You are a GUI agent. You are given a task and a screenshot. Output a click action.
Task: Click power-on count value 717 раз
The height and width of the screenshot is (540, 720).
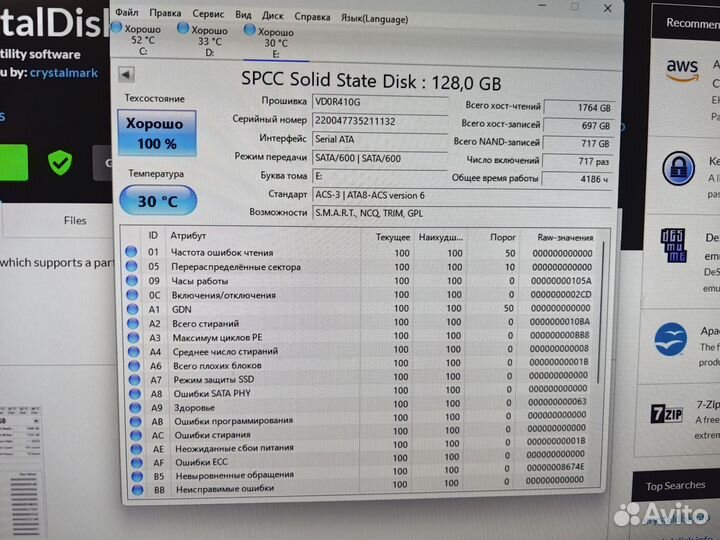(578, 161)
